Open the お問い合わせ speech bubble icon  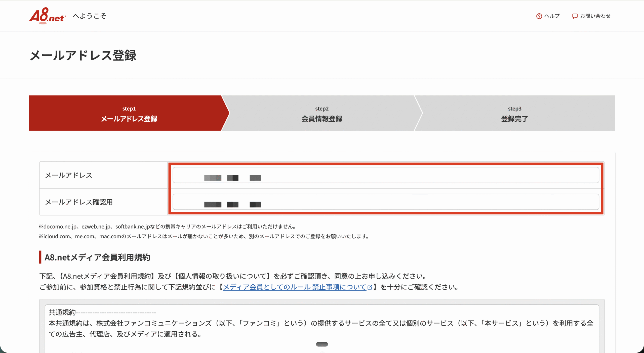575,16
